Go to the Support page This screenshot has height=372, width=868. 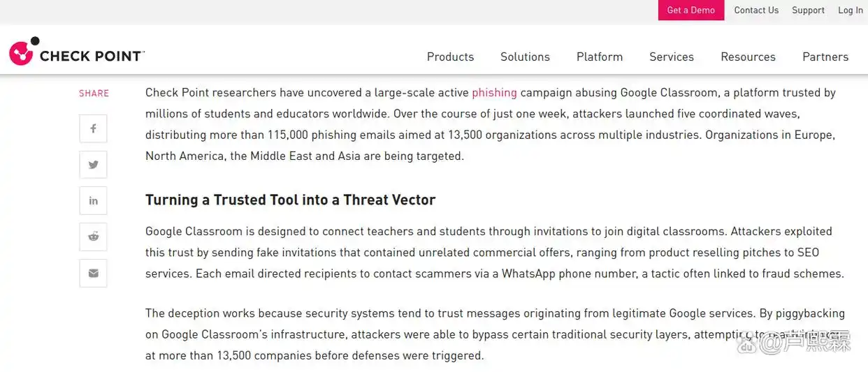tap(808, 10)
